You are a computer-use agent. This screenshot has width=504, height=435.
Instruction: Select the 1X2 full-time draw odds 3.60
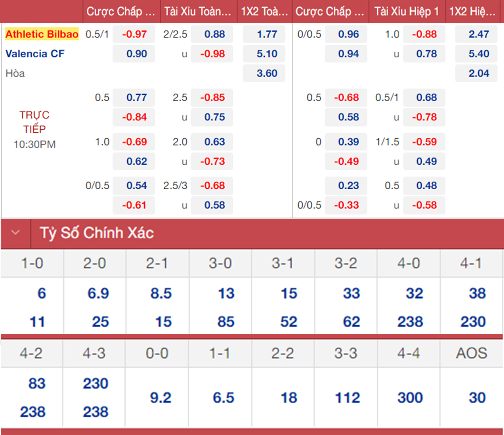[x=264, y=73]
